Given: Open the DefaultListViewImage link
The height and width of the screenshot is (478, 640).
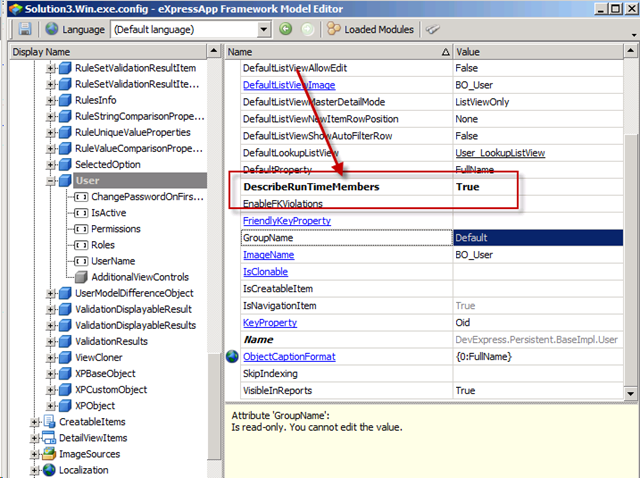Looking at the screenshot, I should pos(289,85).
